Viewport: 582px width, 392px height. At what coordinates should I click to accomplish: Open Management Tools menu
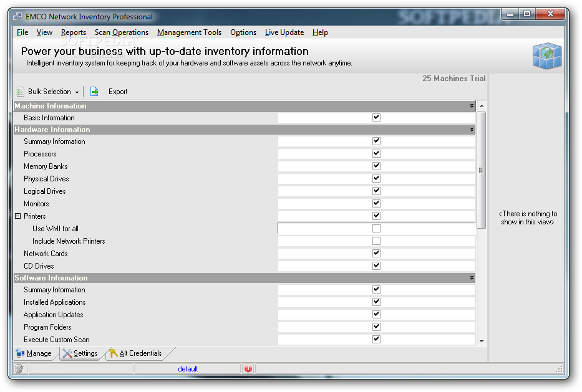189,32
